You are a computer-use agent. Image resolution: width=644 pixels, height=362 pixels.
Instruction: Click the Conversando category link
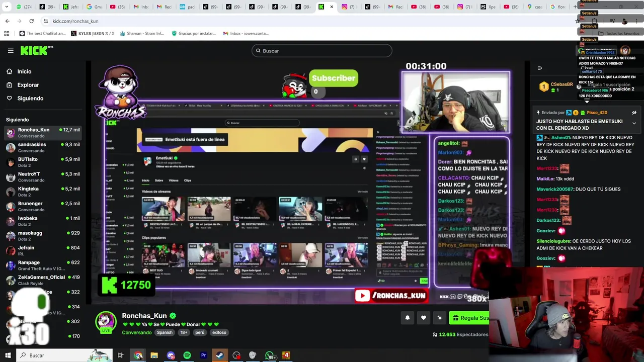[x=136, y=332]
